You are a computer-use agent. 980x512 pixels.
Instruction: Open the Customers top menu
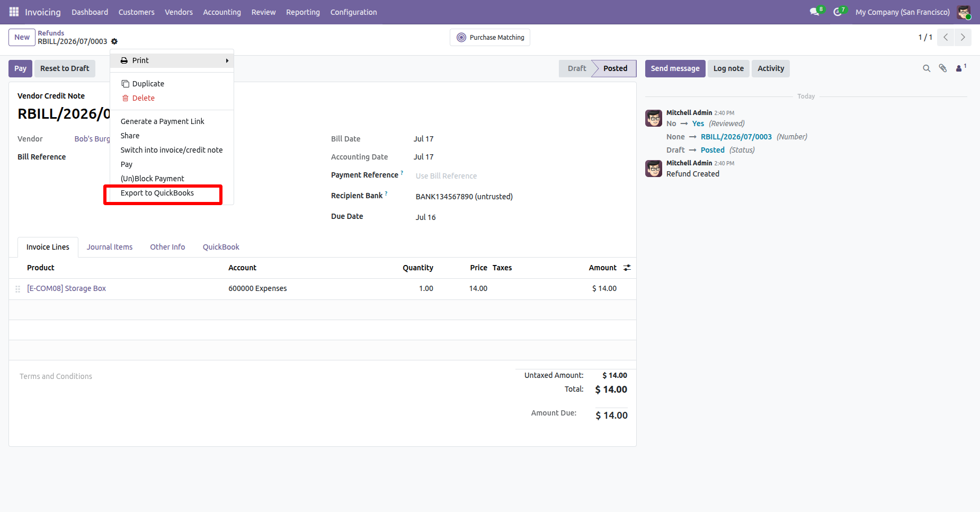(136, 12)
